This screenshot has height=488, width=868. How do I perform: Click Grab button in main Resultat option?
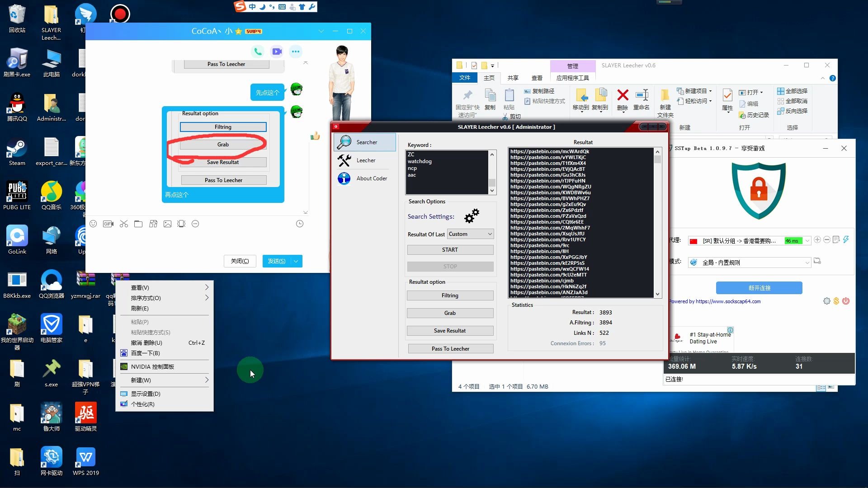point(449,313)
